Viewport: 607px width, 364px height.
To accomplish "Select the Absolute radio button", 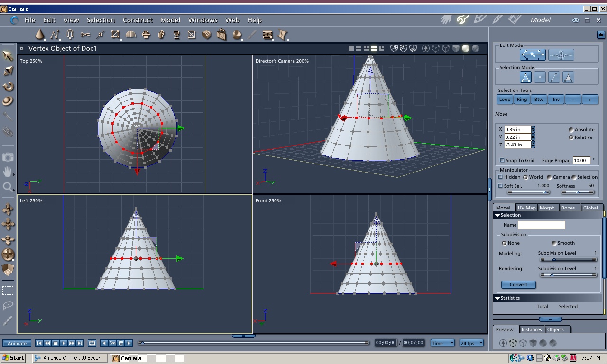I will click(571, 130).
